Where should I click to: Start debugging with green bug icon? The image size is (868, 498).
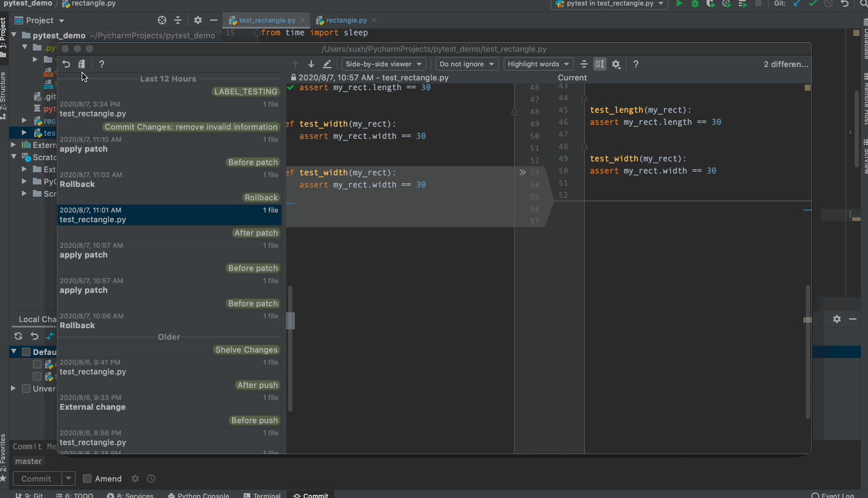coord(695,4)
